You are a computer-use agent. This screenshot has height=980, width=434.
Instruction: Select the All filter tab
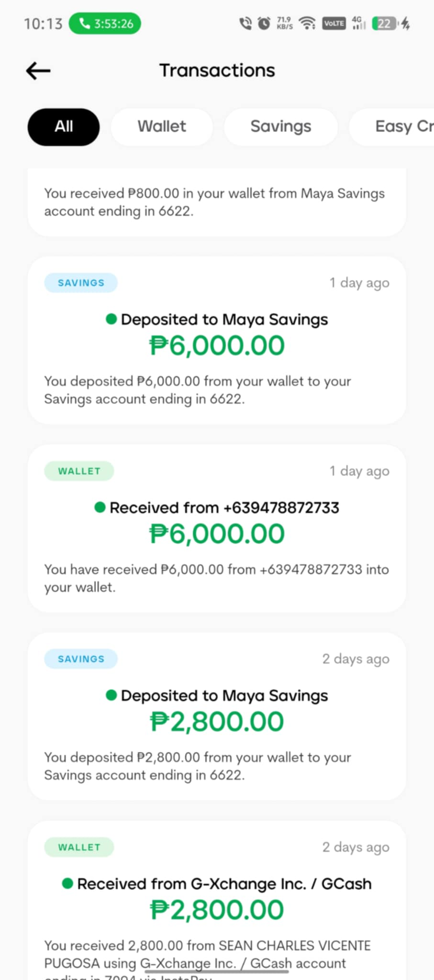64,127
